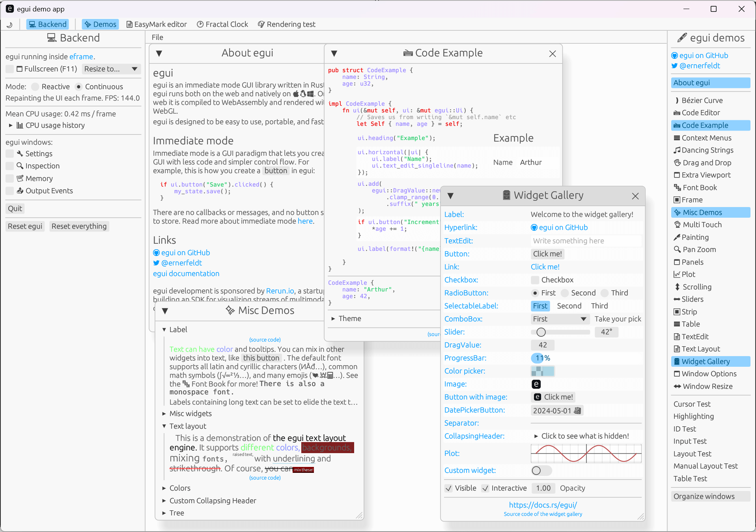This screenshot has width=756, height=532.
Task: Open the calendar icon in DatePickerButton
Action: 577,411
